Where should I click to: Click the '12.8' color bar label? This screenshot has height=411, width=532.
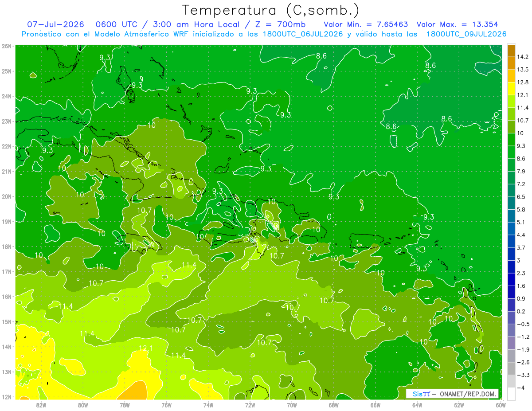coord(523,82)
